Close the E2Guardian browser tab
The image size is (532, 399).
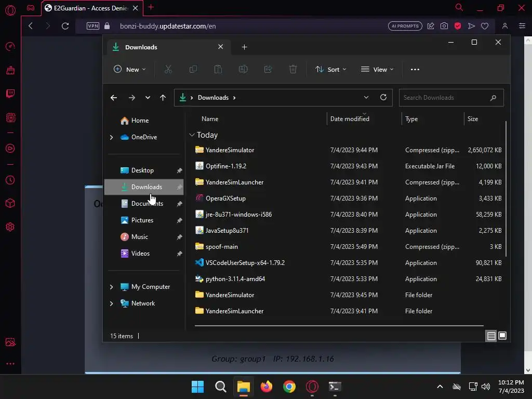(x=136, y=8)
